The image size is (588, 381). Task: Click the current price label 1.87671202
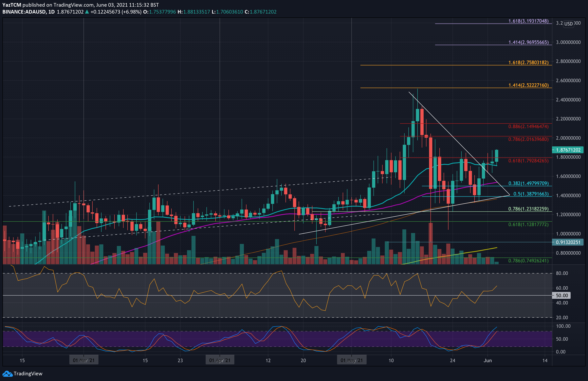(568, 150)
